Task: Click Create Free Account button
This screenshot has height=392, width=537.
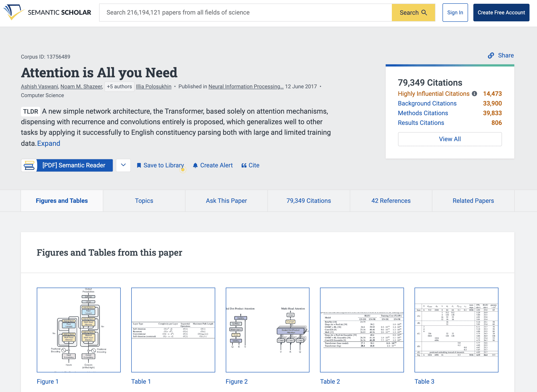Action: [x=501, y=12]
